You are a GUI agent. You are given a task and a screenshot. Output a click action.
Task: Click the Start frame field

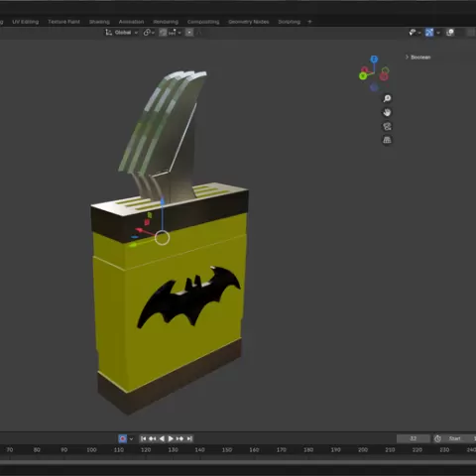[x=459, y=438]
